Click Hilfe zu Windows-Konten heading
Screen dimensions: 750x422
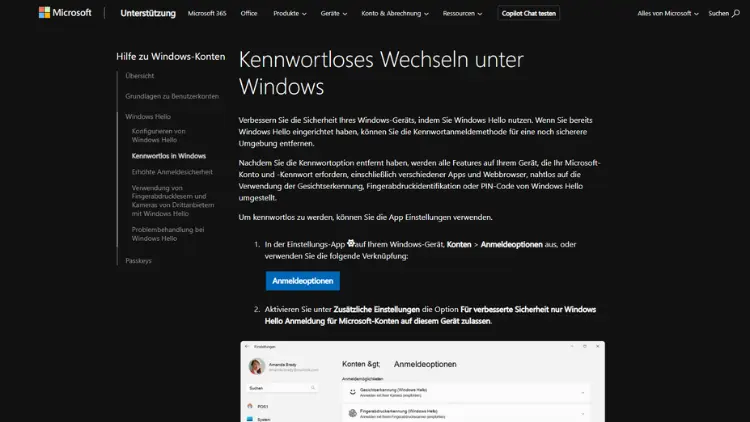[170, 56]
